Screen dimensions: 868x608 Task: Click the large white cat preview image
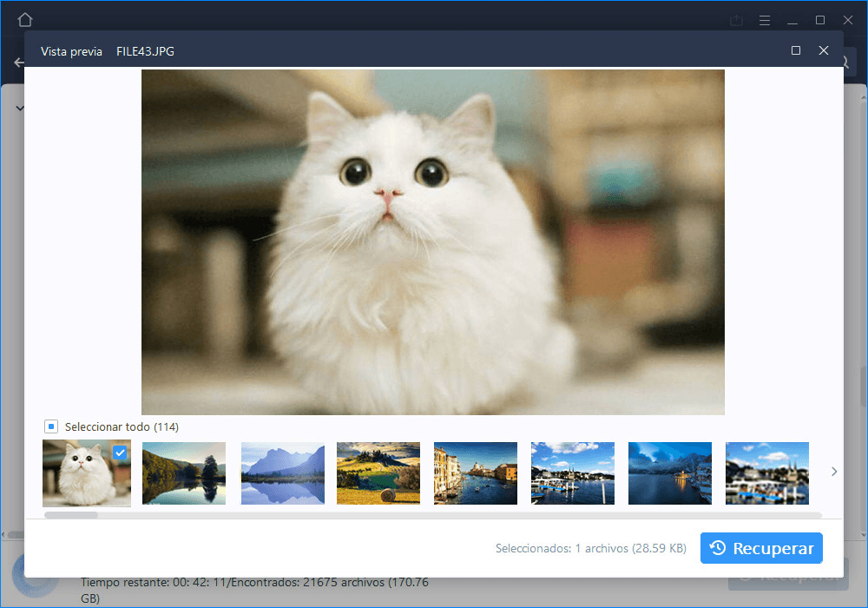(x=433, y=241)
